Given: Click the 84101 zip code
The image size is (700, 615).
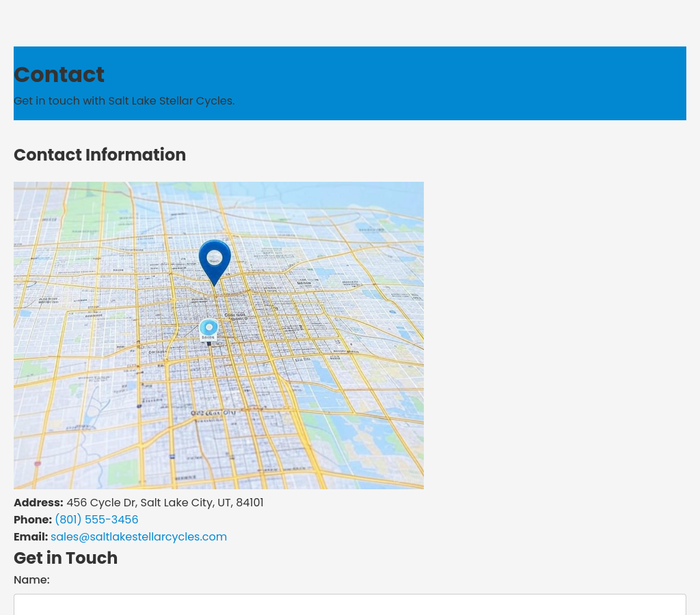Looking at the screenshot, I should coord(250,503).
